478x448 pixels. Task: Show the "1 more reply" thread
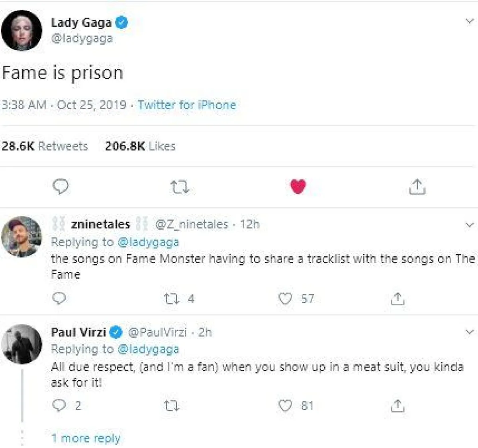(x=86, y=438)
